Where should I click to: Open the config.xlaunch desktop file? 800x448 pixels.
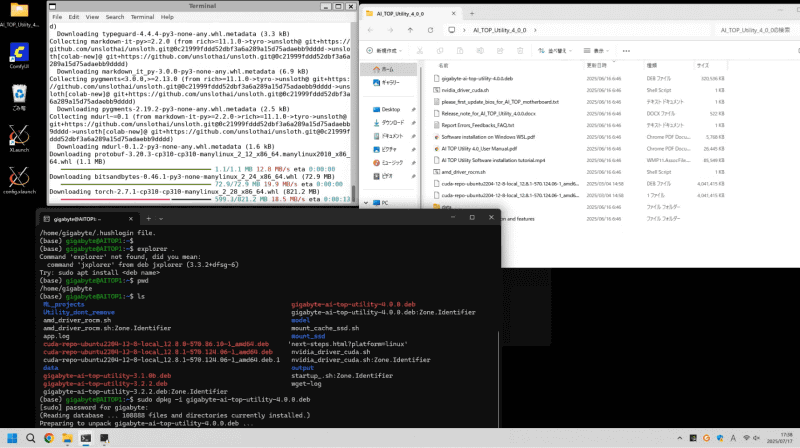point(19,181)
